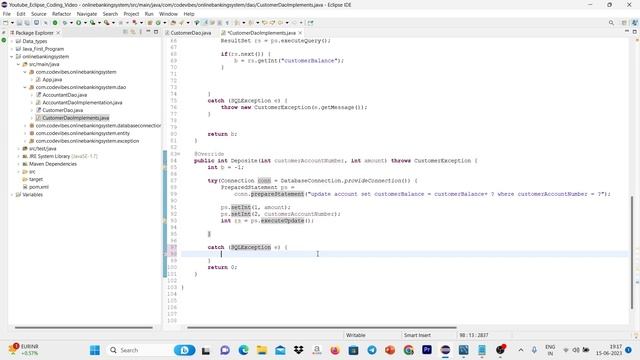Click the Debug bug toolbar icon

pos(64,23)
